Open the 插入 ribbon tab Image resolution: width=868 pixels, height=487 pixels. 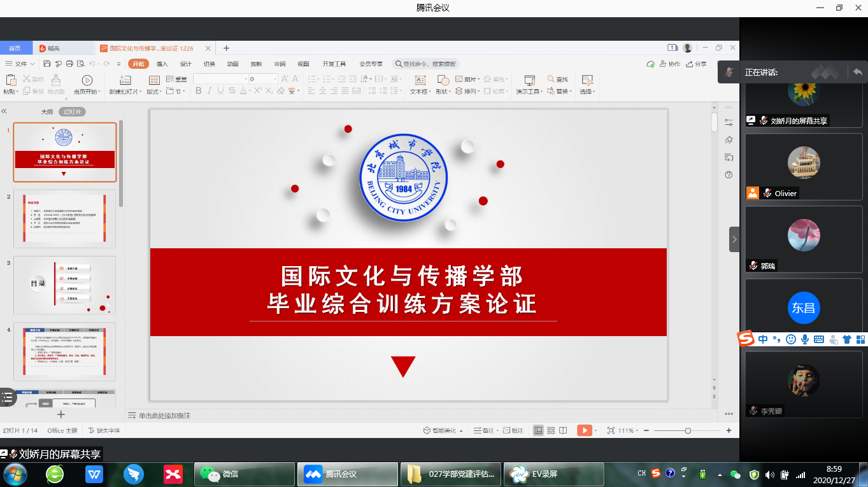162,64
